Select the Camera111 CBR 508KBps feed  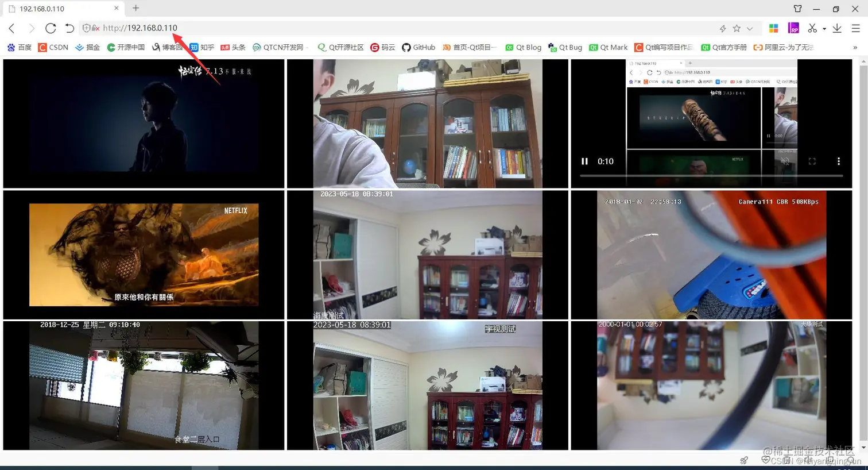[711, 255]
